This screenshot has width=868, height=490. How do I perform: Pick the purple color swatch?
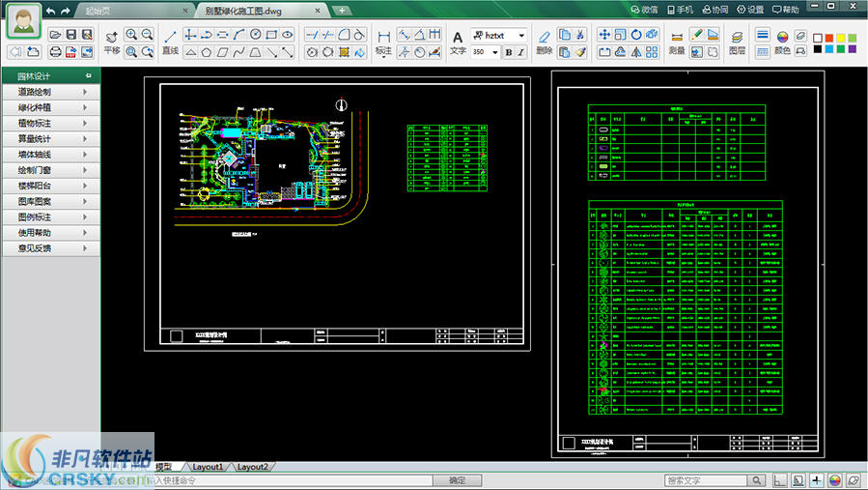(852, 49)
